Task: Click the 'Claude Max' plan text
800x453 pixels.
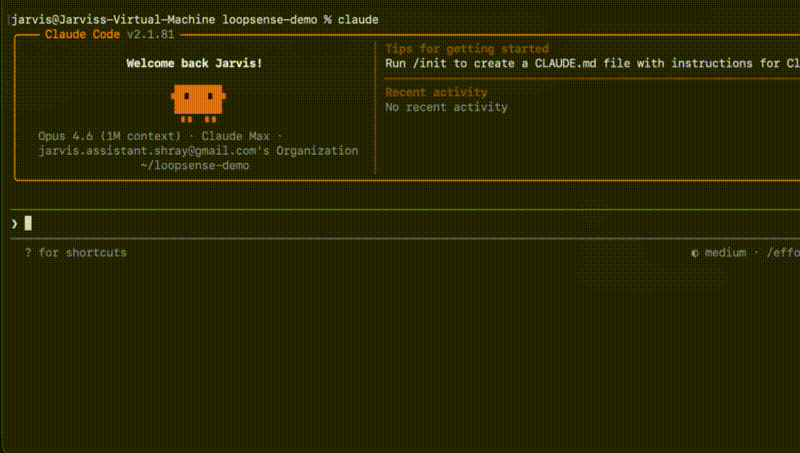Action: coord(235,136)
